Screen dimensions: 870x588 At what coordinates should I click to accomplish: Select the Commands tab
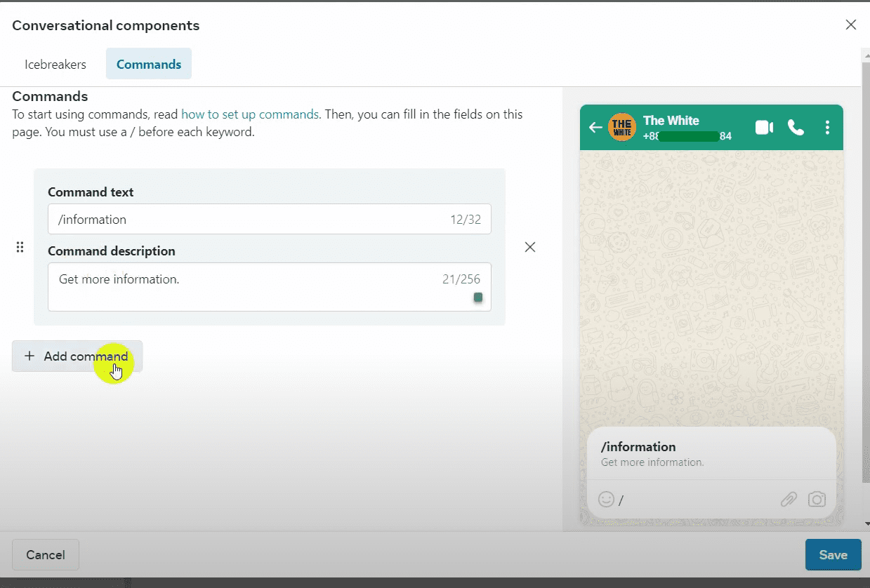click(149, 65)
